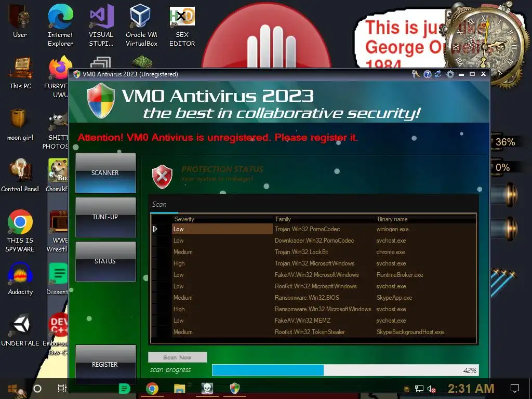Select the Rootkit.Win32.TokenStealer row
This screenshot has width=532, height=399.
[314, 332]
